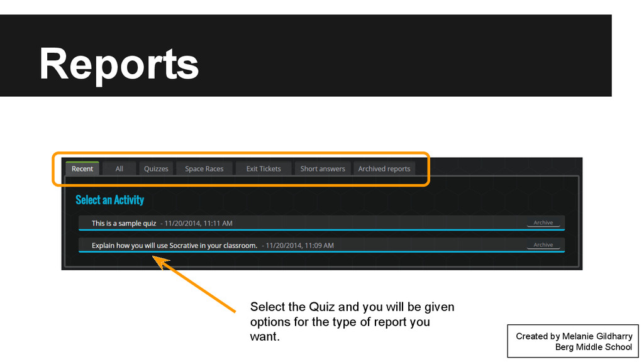Click the 'Select the Quiz' instruction text
Viewport: 644px width, 362px height.
pos(352,322)
